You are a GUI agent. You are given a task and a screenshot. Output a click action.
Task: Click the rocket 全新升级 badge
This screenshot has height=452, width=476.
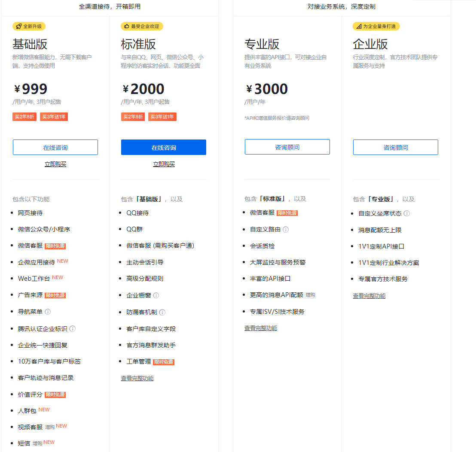click(x=29, y=26)
